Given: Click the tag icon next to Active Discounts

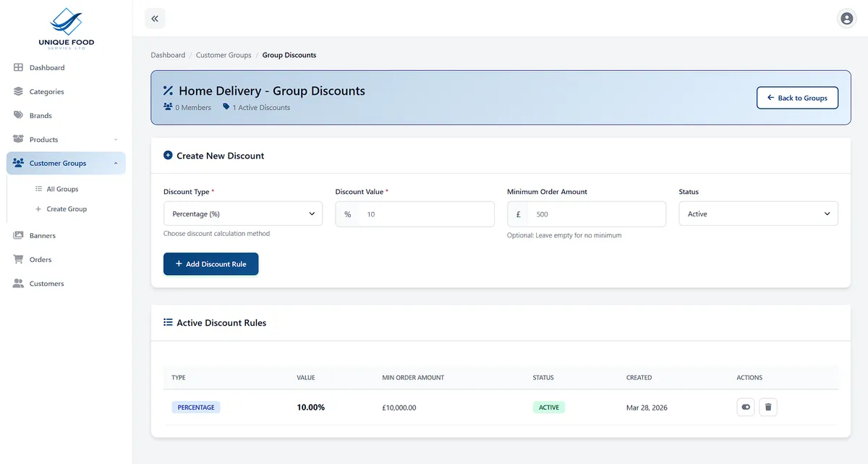Looking at the screenshot, I should pos(226,106).
